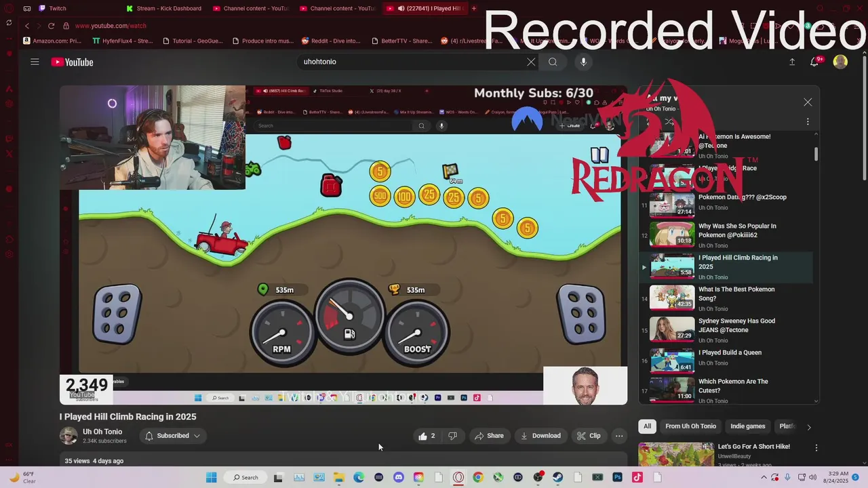Open Subscribed notification dropdown
Image resolution: width=868 pixels, height=488 pixels.
point(173,436)
